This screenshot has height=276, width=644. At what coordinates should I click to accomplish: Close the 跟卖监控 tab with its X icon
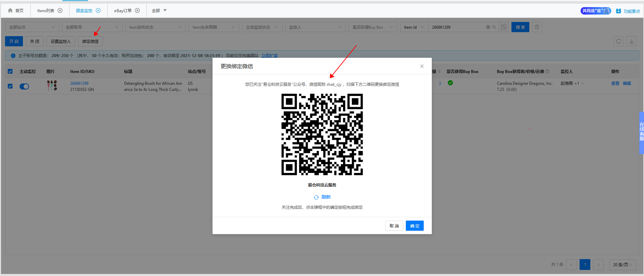pyautogui.click(x=98, y=10)
